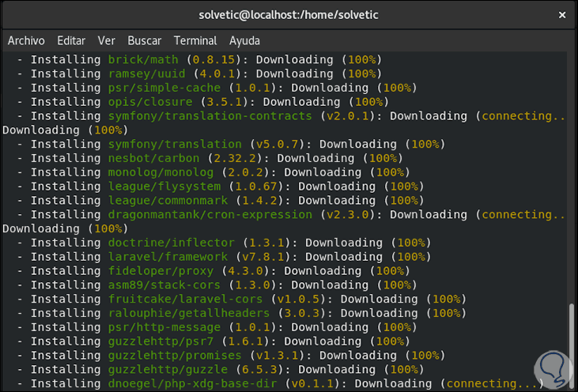Viewport: 578px width, 392px height.
Task: Click version v2.3.0 of cron-expression
Action: point(348,214)
